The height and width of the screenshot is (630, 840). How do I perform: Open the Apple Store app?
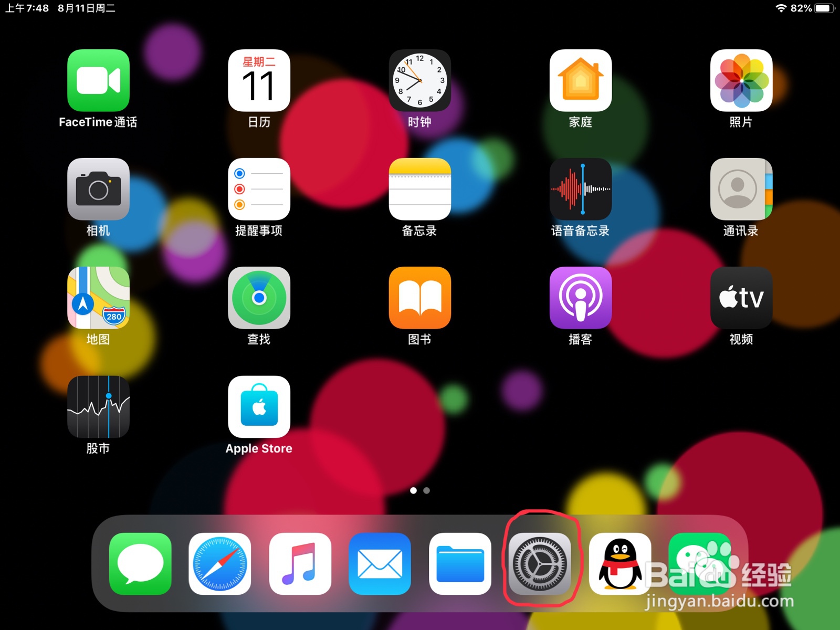[x=259, y=407]
